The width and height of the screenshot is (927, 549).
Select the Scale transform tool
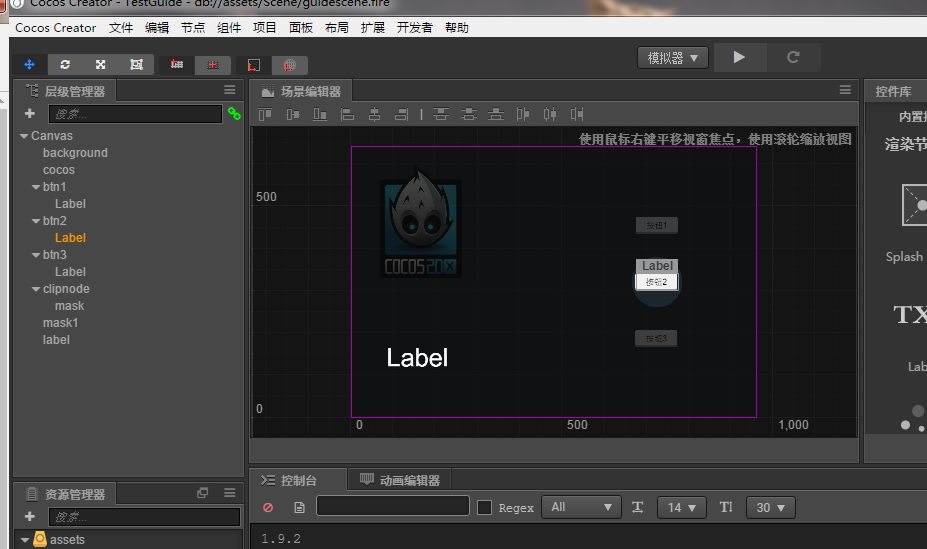pos(101,64)
